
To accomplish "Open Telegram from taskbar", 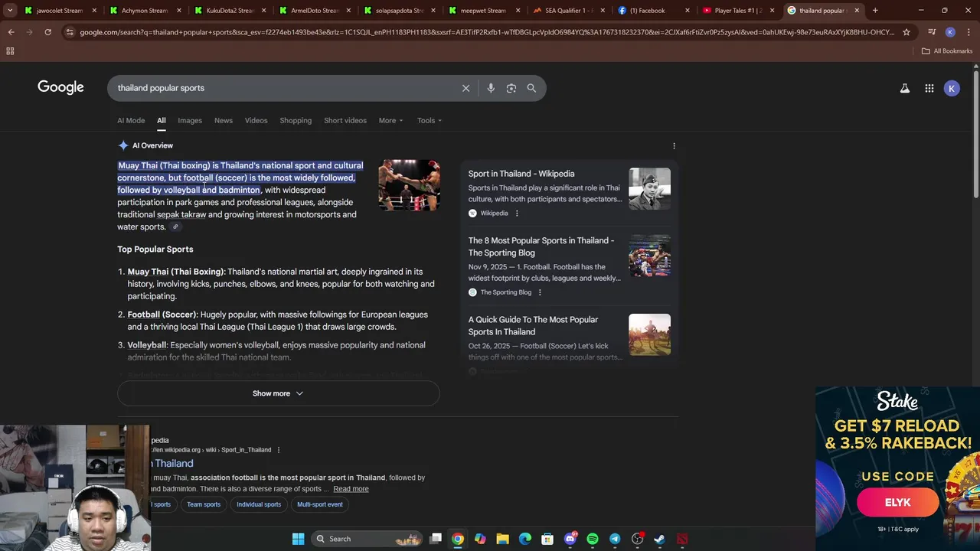I will click(615, 539).
